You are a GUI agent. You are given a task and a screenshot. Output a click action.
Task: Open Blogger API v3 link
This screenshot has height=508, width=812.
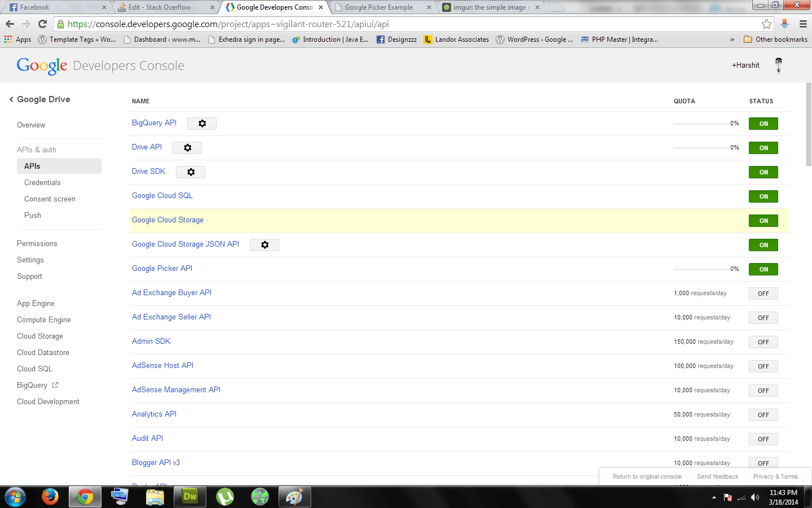coord(156,462)
